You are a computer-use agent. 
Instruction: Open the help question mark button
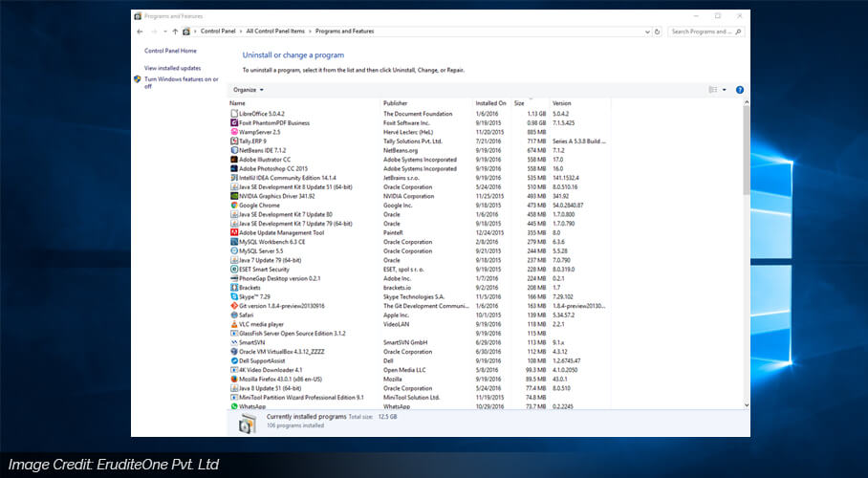coord(740,90)
